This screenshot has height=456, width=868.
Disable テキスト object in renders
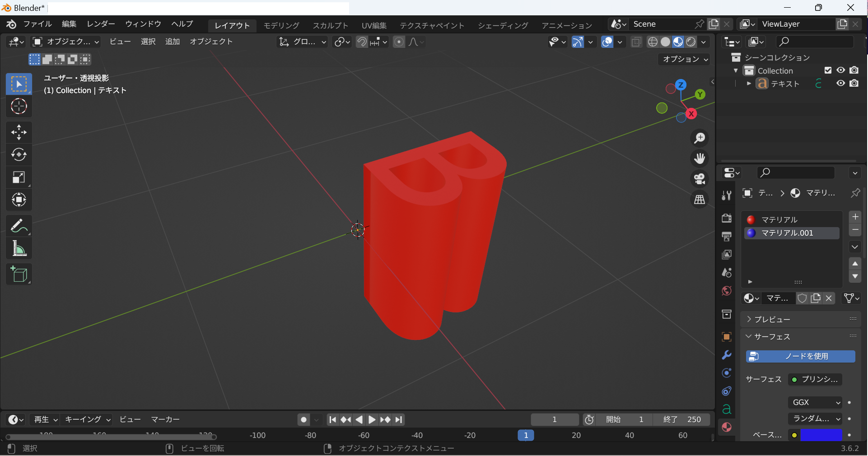(x=854, y=84)
